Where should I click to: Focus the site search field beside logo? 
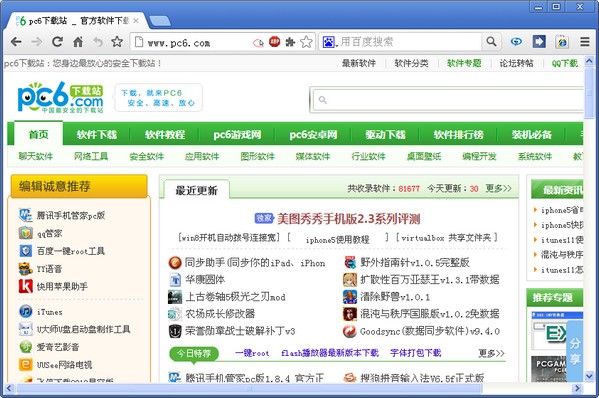(x=447, y=100)
